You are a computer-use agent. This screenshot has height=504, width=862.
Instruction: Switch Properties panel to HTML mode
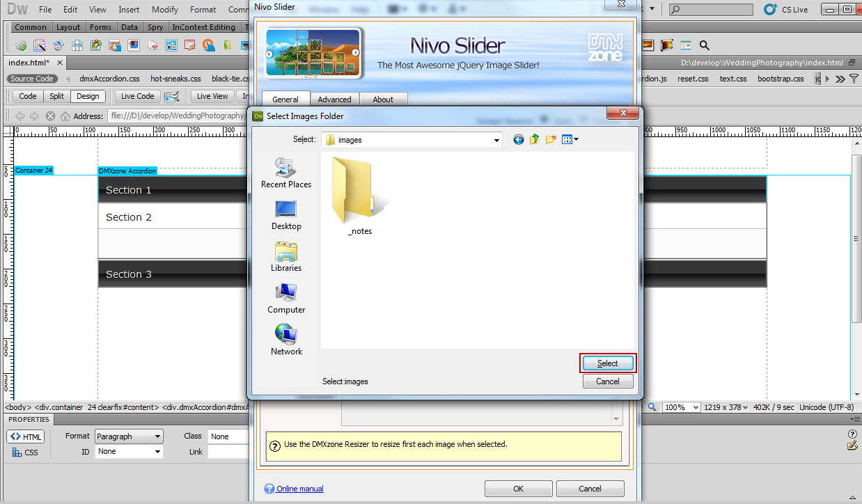pos(26,436)
